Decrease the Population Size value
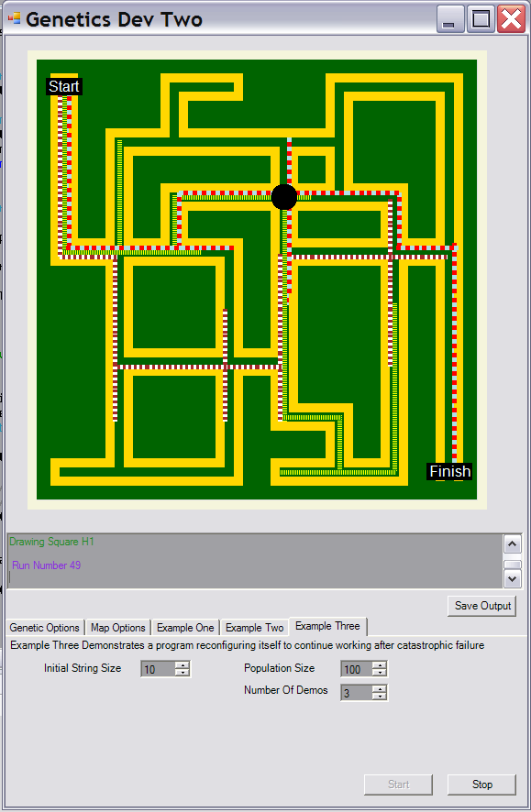531x812 pixels. point(380,672)
